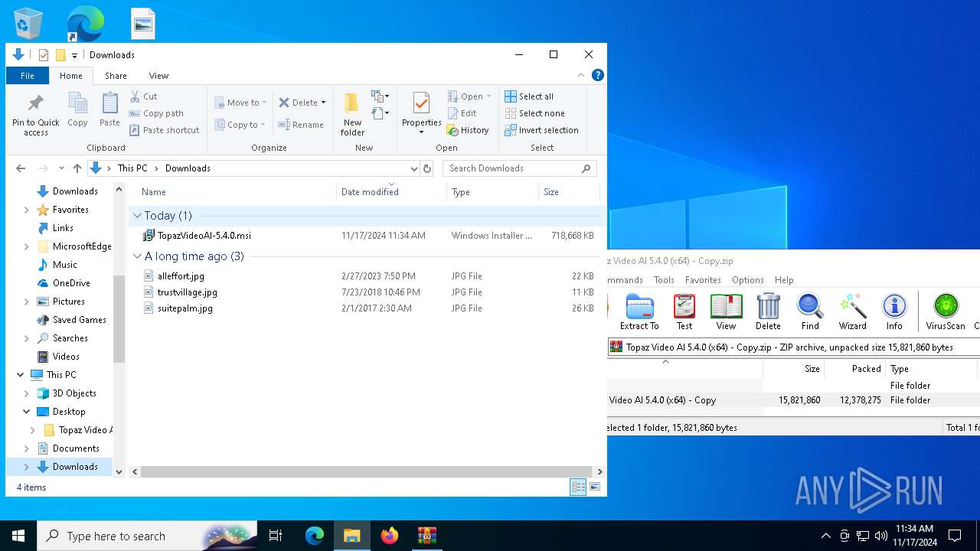Sort files by Name column
The width and height of the screenshot is (980, 551).
click(233, 192)
